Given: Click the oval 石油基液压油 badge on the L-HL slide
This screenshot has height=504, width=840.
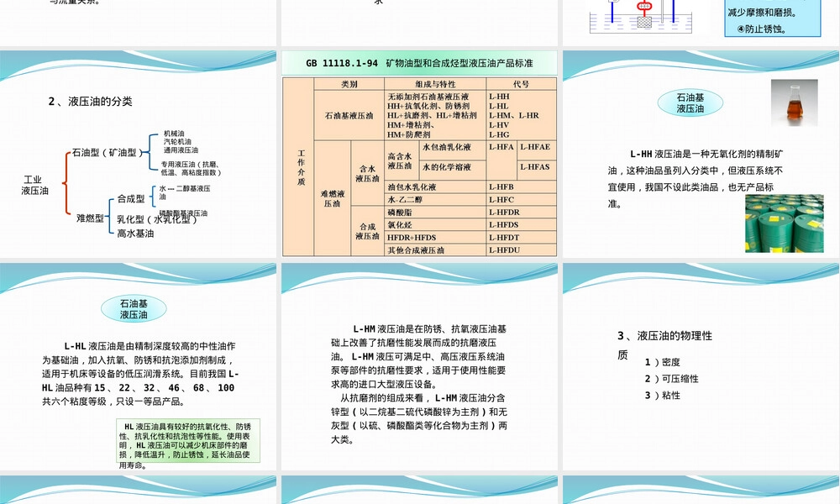Looking at the screenshot, I should [134, 309].
